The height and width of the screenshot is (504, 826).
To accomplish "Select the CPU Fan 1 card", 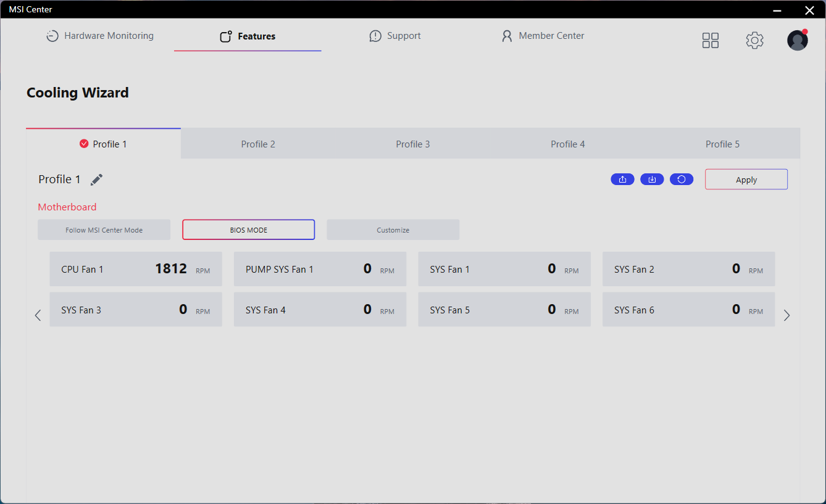I will 136,269.
